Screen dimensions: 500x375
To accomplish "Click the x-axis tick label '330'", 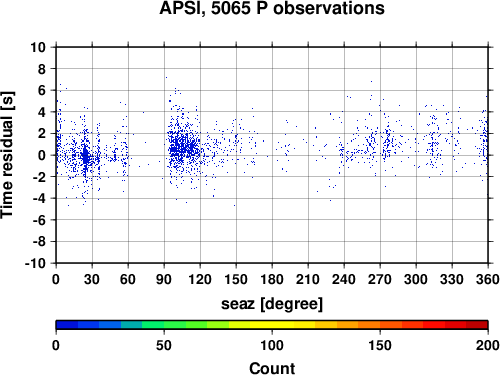I will 452,279.
